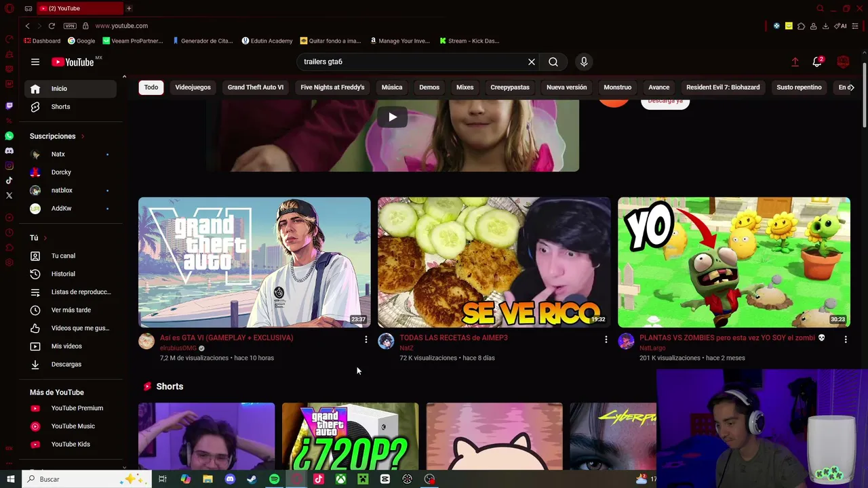Image resolution: width=868 pixels, height=488 pixels.
Task: Open Discord in the Opera sidebar
Action: click(x=9, y=150)
